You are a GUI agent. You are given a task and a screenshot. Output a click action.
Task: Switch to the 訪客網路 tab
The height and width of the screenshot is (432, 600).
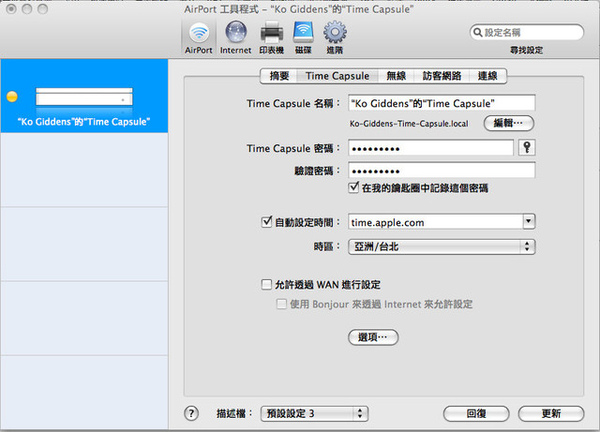point(442,76)
